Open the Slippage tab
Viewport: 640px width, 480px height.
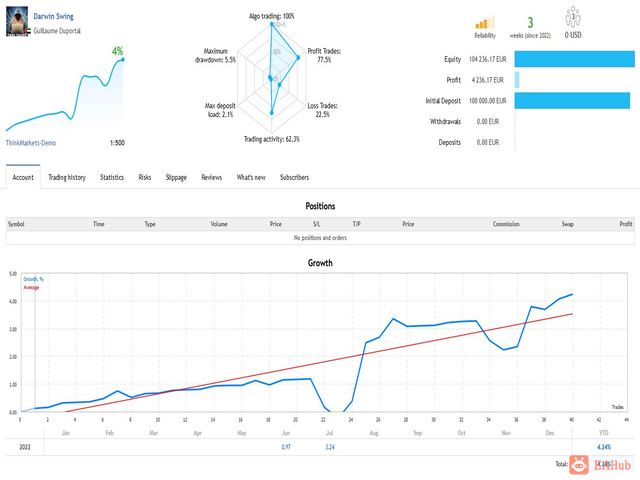tap(176, 177)
